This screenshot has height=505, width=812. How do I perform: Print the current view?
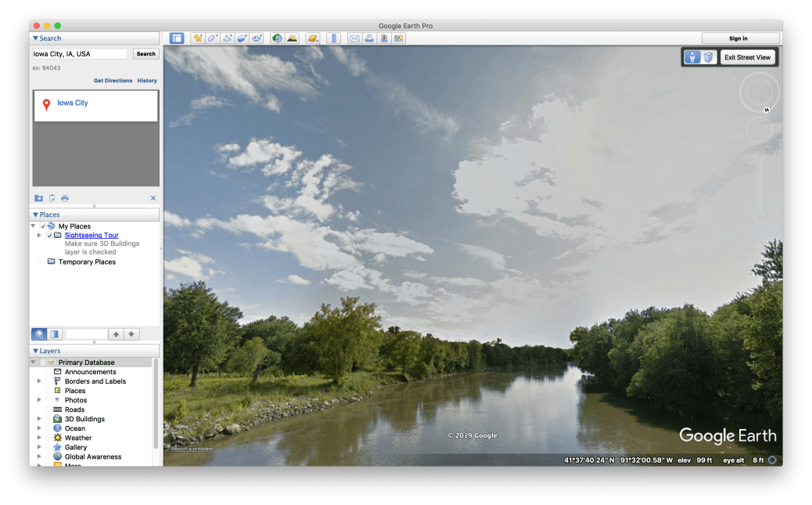coord(369,38)
